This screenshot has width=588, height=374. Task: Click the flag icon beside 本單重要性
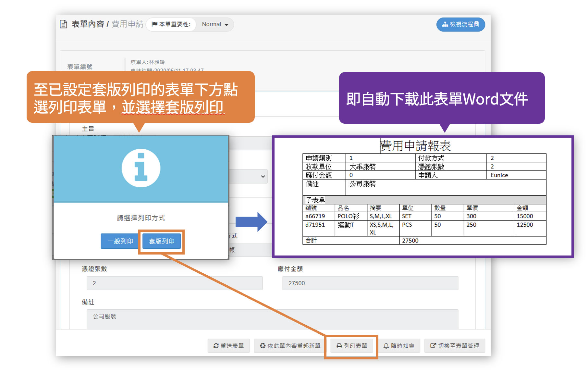(154, 24)
